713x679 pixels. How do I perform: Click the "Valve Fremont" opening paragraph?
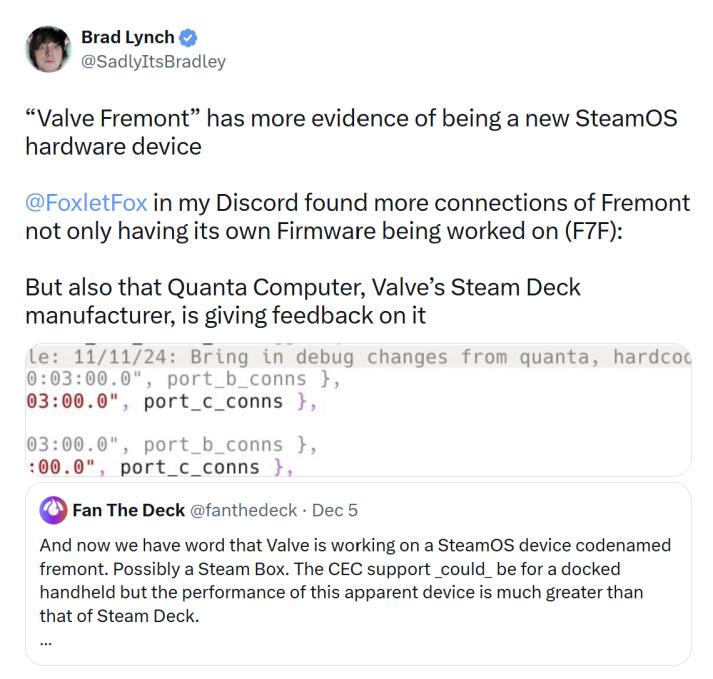350,132
